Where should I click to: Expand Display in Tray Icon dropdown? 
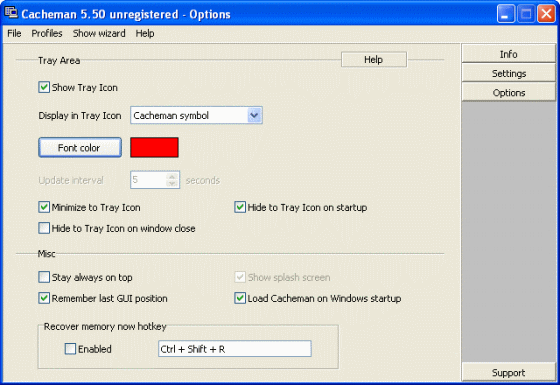254,115
